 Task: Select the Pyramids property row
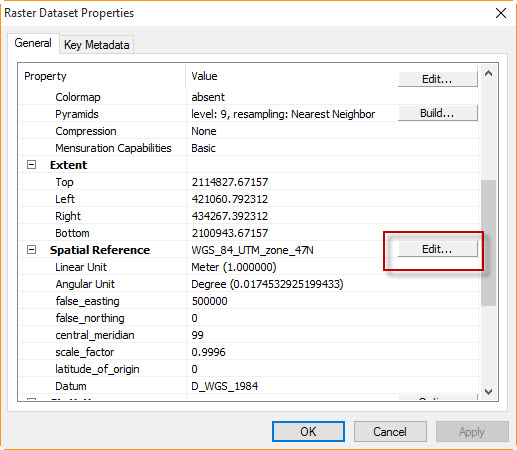pos(249,114)
